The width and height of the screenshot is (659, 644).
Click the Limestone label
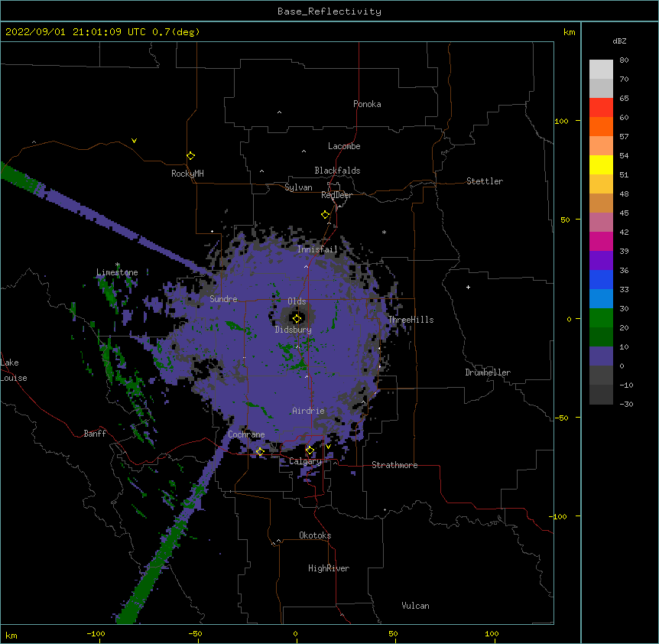pos(117,272)
